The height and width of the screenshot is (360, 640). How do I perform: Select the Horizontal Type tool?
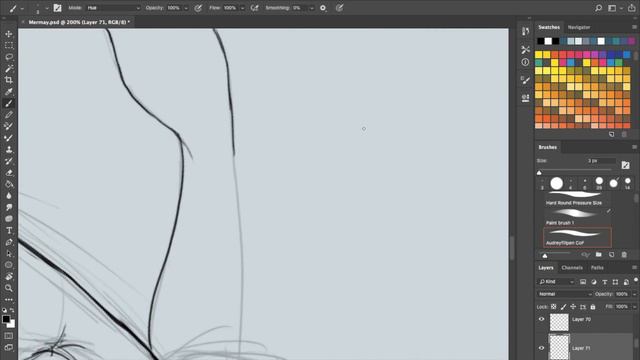pyautogui.click(x=9, y=230)
